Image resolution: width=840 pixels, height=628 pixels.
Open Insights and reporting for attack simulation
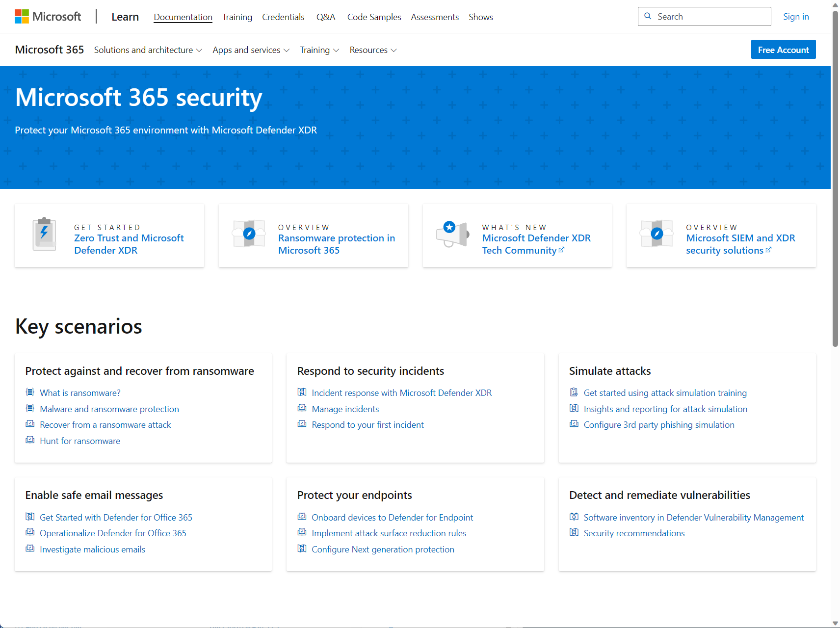point(665,409)
